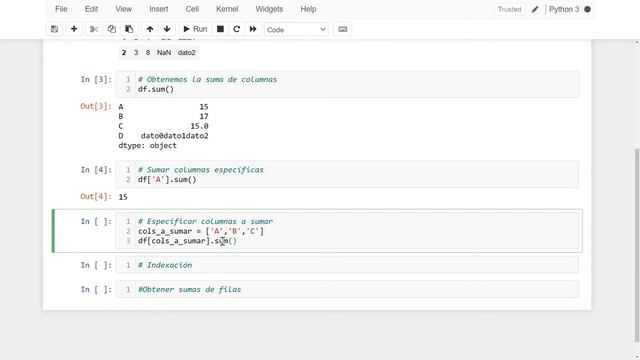Viewport: 640px width, 360px height.
Task: Move selected cell up arrow
Action: 150,29
